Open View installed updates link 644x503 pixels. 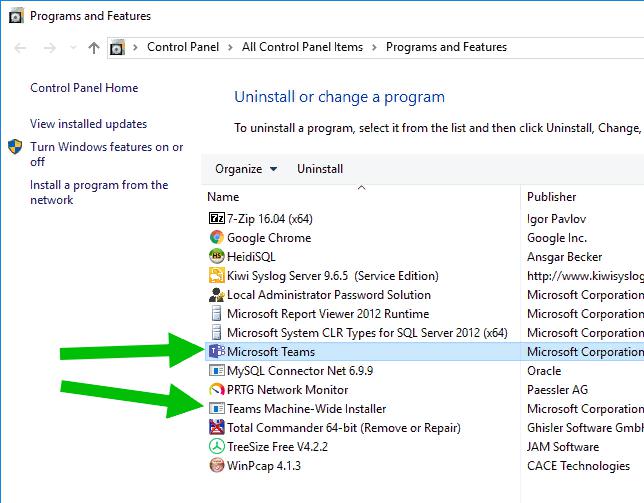point(88,124)
